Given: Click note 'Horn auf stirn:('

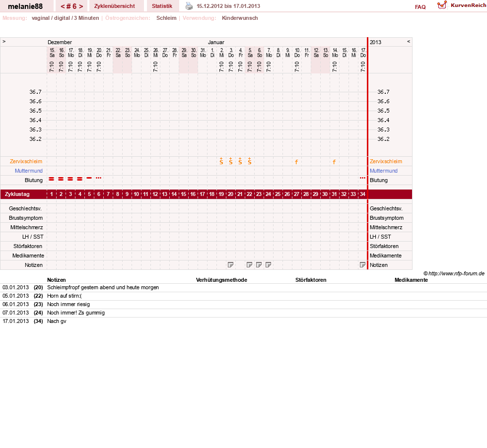Looking at the screenshot, I should point(65,296).
